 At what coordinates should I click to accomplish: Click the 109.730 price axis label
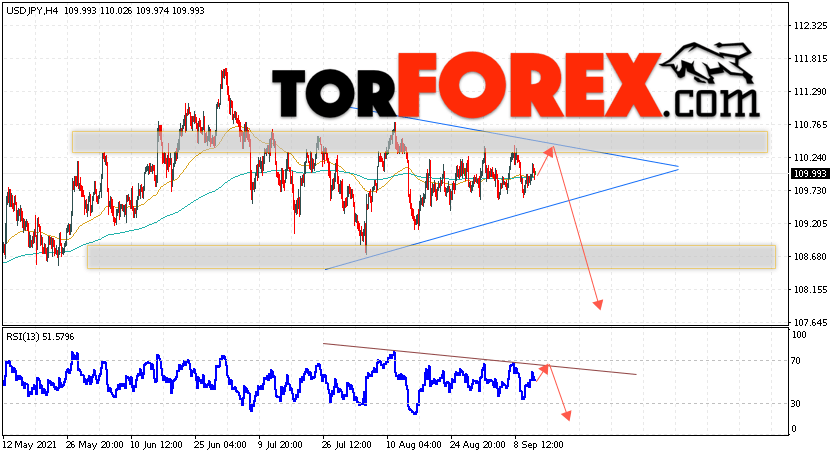[x=810, y=191]
